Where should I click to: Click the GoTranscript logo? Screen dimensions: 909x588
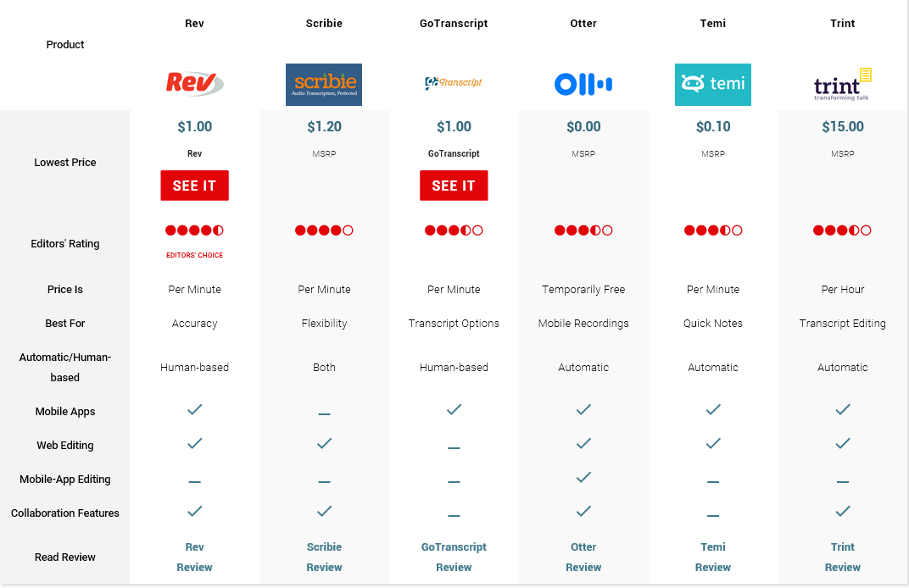click(x=454, y=83)
